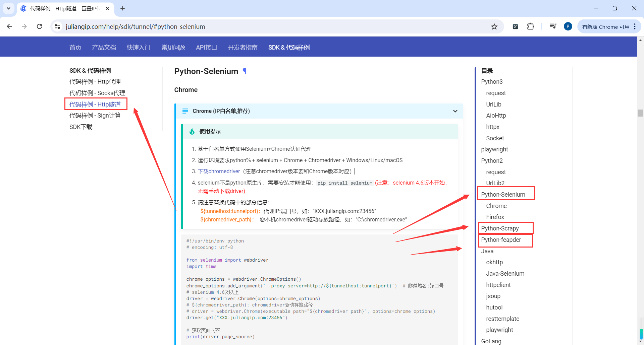This screenshot has height=345, width=644.
Task: Close the 代码样例 - Http隧道 tab
Action: click(107, 8)
